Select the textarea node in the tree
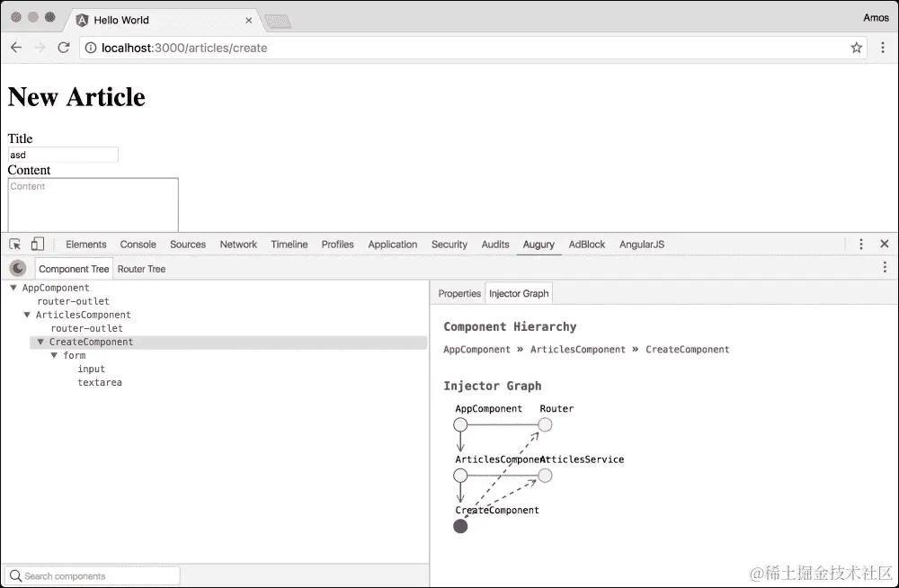This screenshot has width=899, height=588. coord(100,383)
